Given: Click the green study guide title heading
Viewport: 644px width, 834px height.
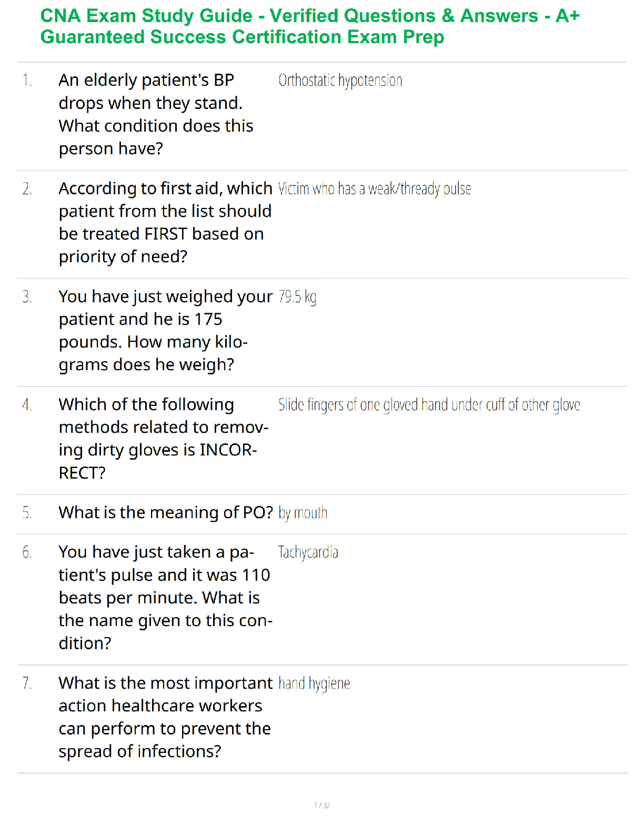Looking at the screenshot, I should click(310, 26).
